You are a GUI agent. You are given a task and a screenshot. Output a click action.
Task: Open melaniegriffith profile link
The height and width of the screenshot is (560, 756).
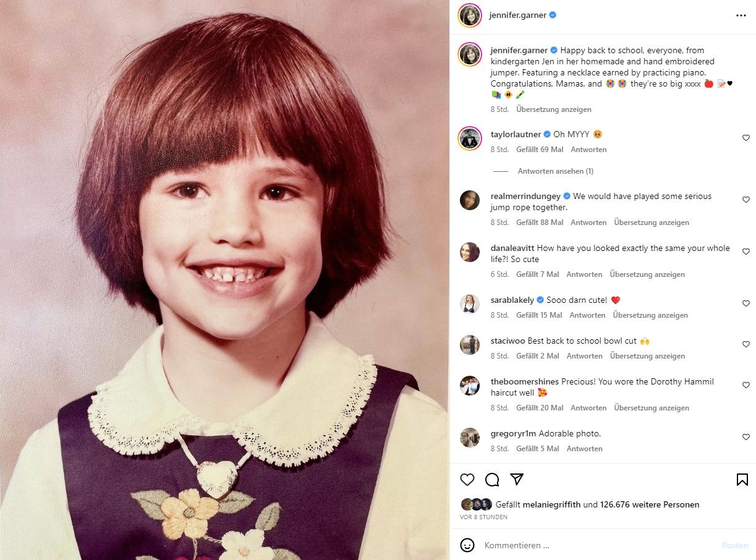551,505
